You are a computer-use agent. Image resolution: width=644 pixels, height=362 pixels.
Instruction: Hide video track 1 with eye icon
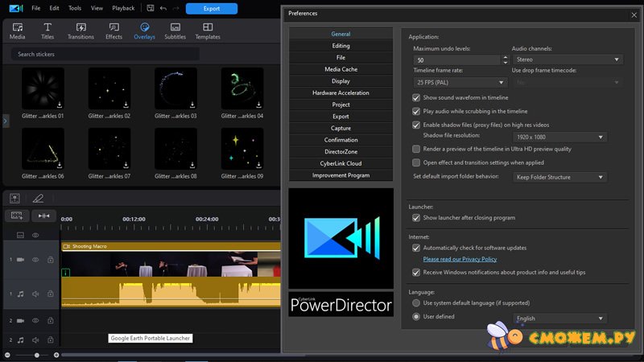35,260
